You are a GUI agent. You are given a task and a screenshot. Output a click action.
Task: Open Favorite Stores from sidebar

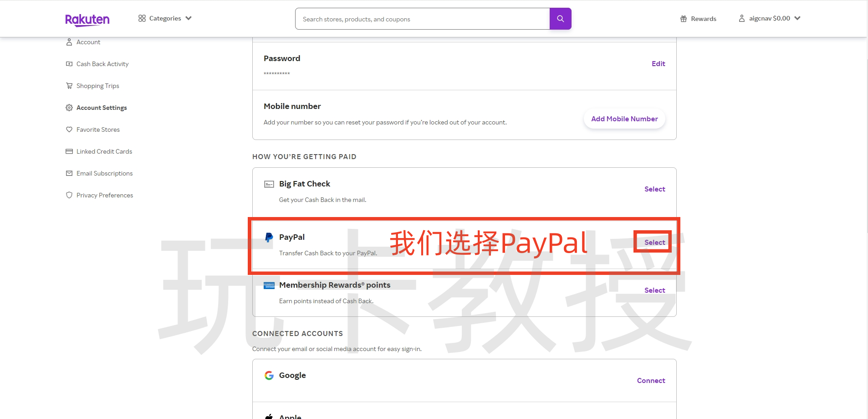[x=98, y=129]
